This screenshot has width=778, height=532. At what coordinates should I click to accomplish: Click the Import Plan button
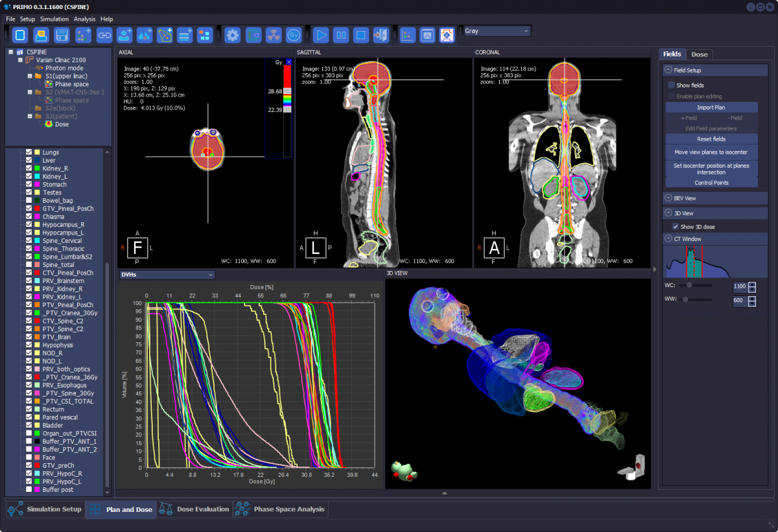click(711, 108)
